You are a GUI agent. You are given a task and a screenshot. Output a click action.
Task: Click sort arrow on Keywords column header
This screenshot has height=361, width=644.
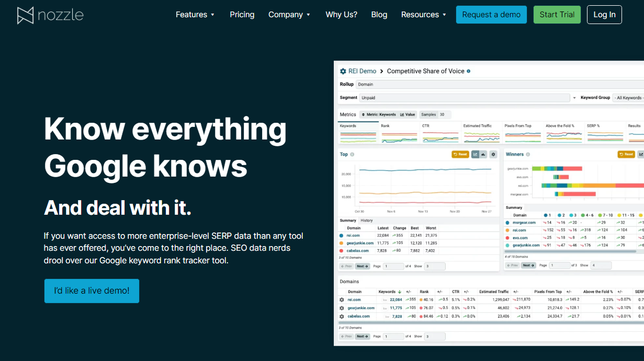pyautogui.click(x=400, y=292)
